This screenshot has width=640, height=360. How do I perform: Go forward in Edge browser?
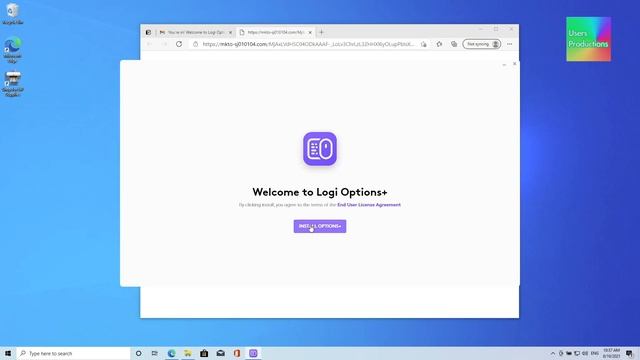coord(164,44)
